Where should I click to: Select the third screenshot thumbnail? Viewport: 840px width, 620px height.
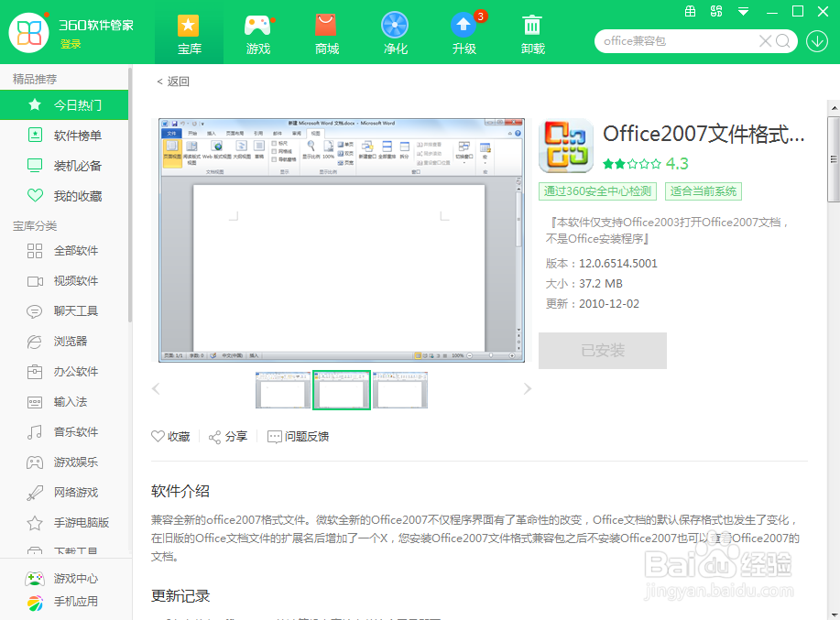click(400, 390)
